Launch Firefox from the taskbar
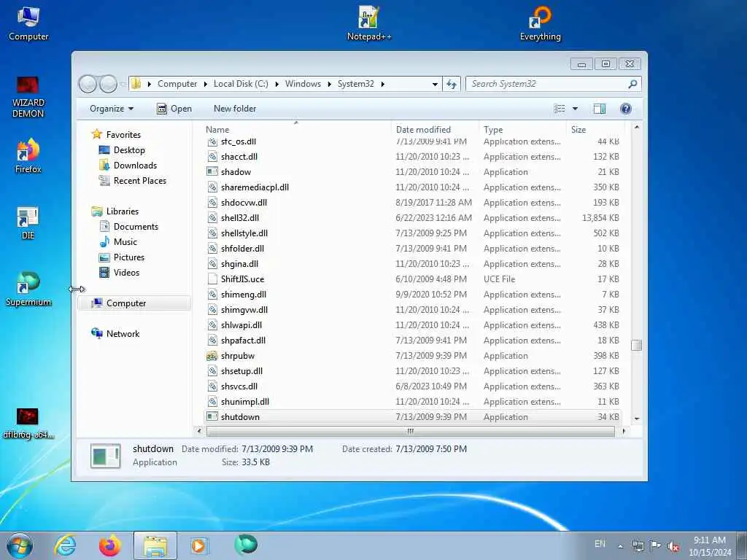 click(109, 545)
